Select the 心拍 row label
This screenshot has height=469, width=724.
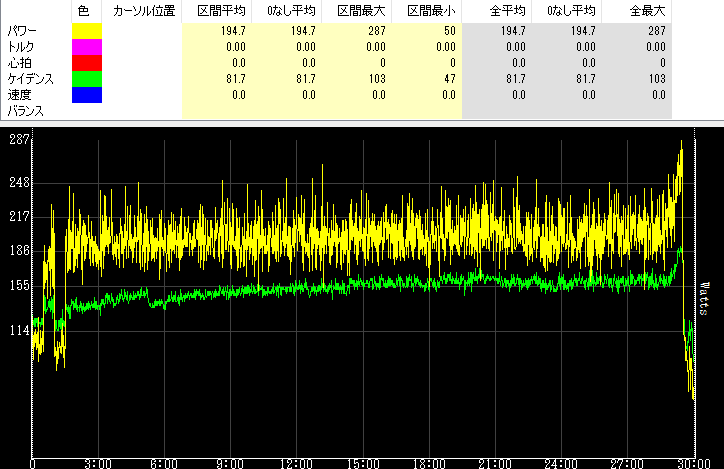(x=19, y=63)
